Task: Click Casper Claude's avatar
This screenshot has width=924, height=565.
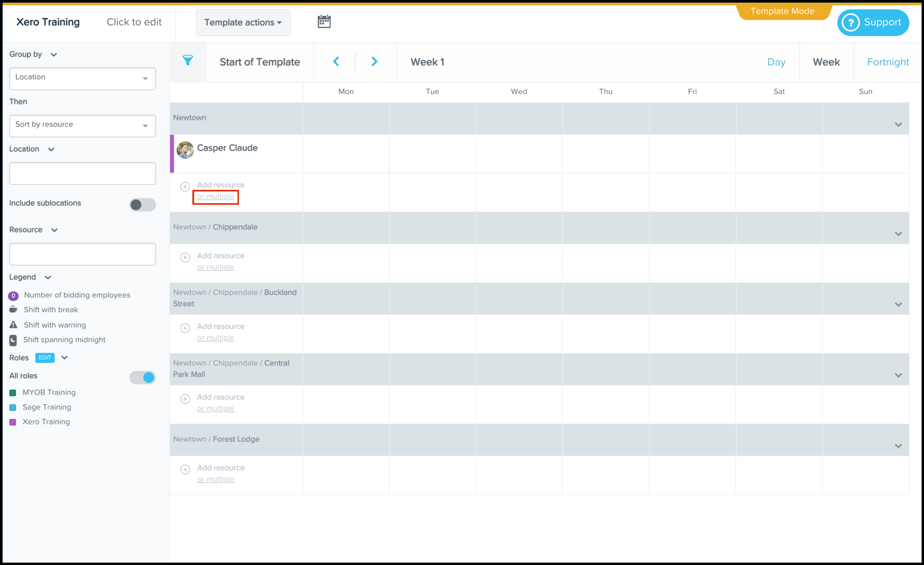Action: tap(185, 150)
